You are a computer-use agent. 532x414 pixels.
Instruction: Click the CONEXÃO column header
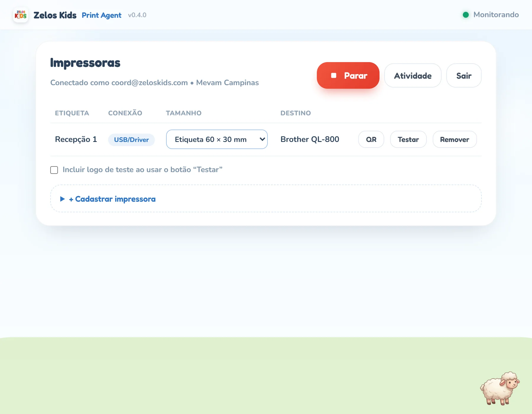[x=125, y=113]
